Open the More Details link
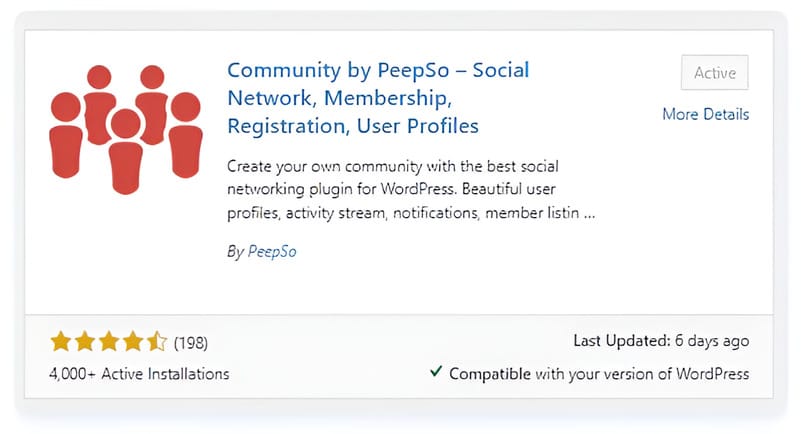Viewport: 801px width, 434px height. [705, 114]
